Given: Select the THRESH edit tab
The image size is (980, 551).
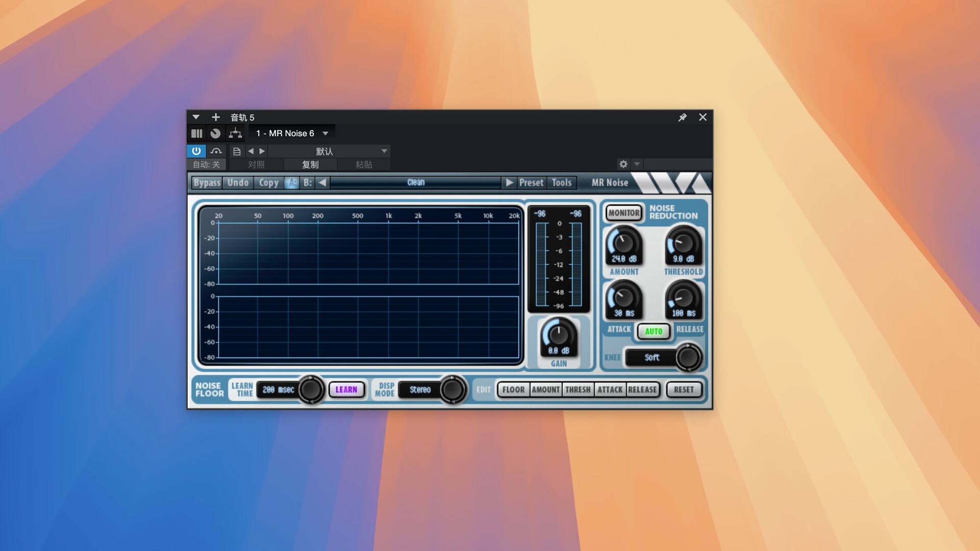Looking at the screenshot, I should click(x=578, y=390).
